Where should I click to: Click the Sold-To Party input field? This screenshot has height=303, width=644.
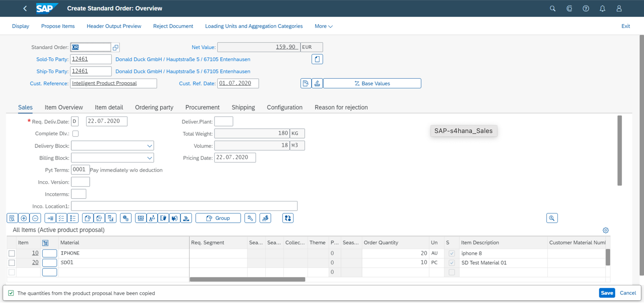coord(91,59)
